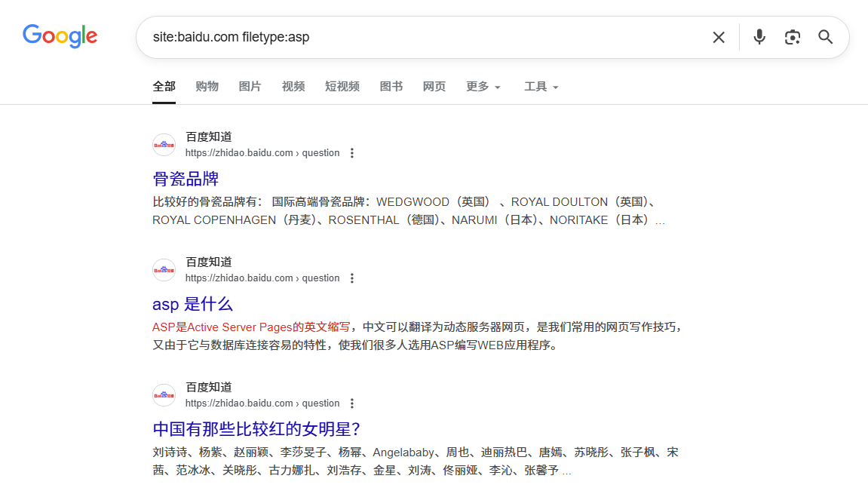This screenshot has width=868, height=494.
Task: Click snippet text starting 比较好的骨瓷品牌有
Action: pyautogui.click(x=409, y=211)
